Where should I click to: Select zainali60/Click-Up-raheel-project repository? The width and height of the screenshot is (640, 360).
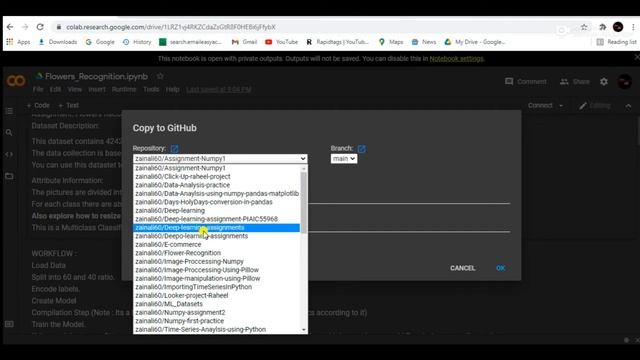click(x=216, y=176)
